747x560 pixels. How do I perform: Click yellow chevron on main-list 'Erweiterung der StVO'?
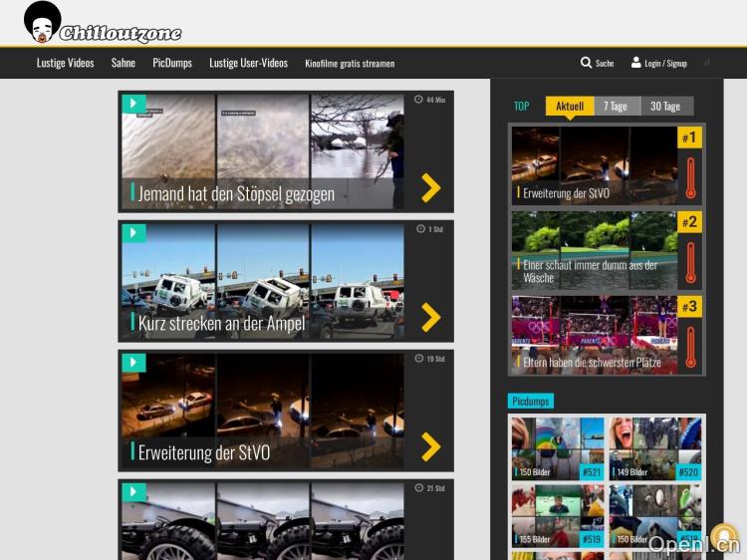[430, 446]
